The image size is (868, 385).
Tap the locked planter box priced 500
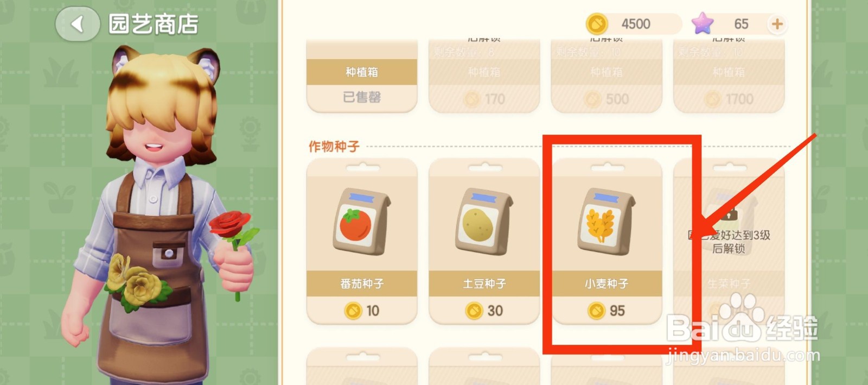tap(607, 76)
